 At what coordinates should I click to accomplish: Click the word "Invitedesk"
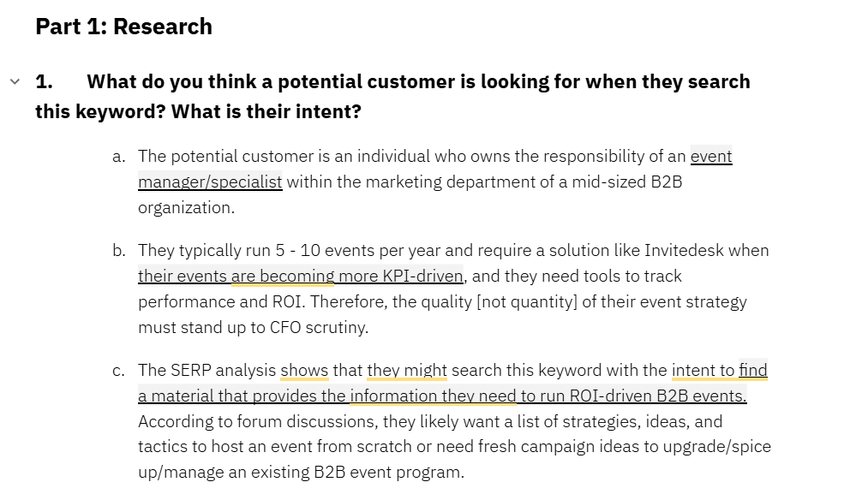(x=684, y=251)
